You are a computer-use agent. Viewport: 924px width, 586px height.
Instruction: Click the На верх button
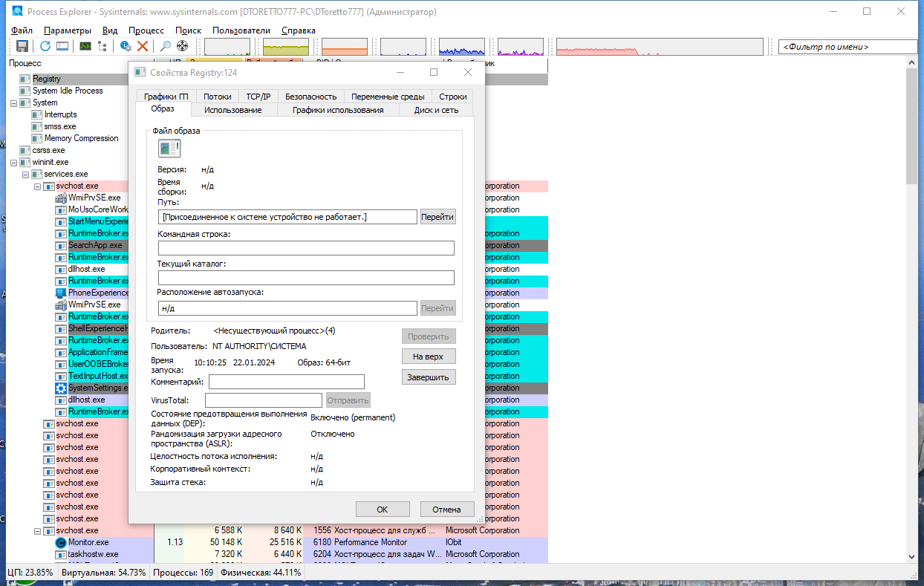[429, 357]
